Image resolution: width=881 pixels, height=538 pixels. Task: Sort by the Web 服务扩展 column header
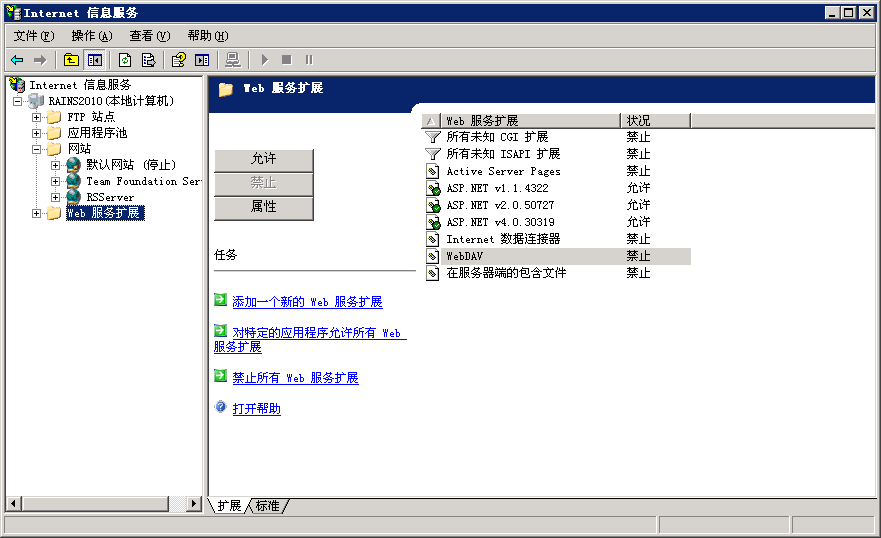pos(530,121)
